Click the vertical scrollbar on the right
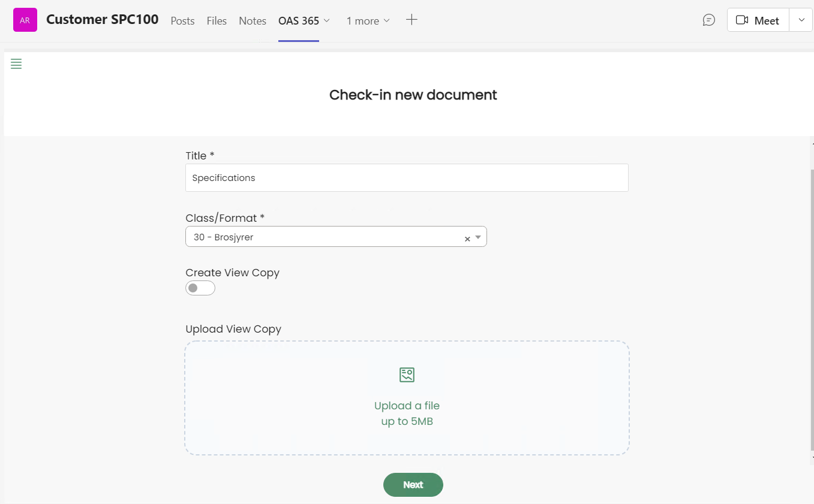 click(x=812, y=300)
